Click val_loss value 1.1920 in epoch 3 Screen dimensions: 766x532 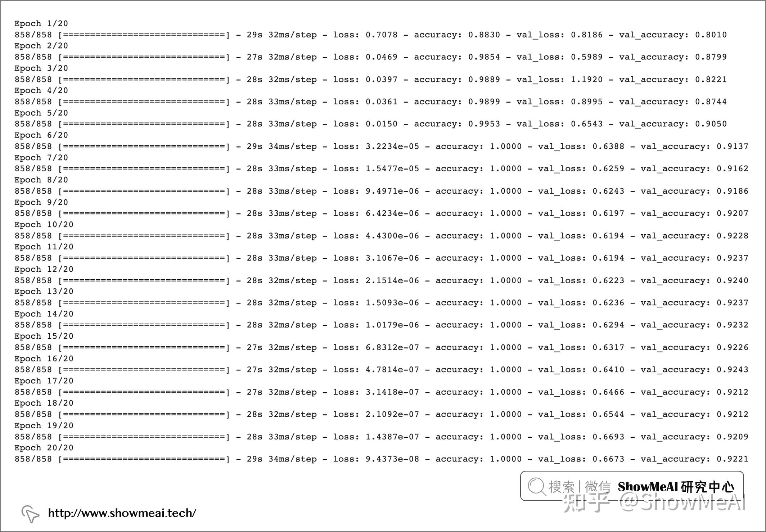point(586,80)
